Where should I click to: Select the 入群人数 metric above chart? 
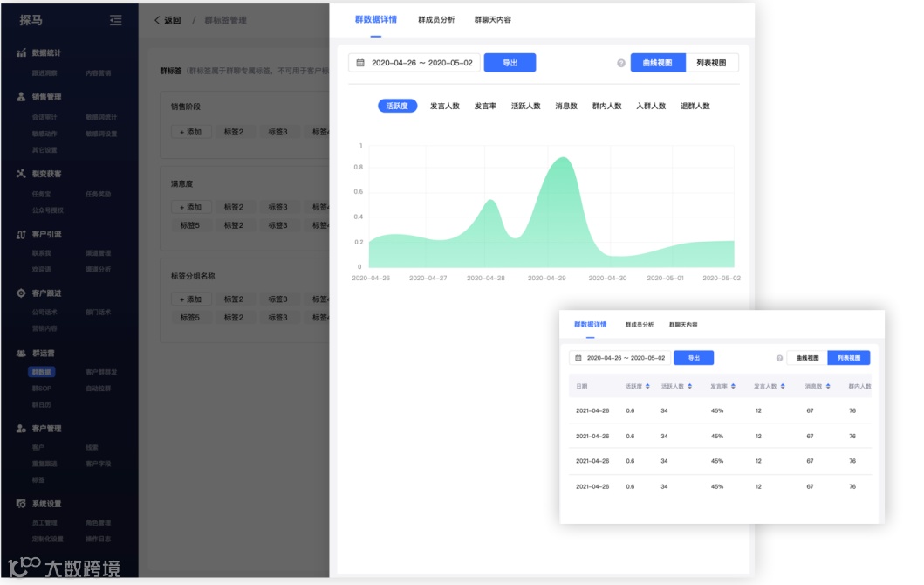click(651, 107)
